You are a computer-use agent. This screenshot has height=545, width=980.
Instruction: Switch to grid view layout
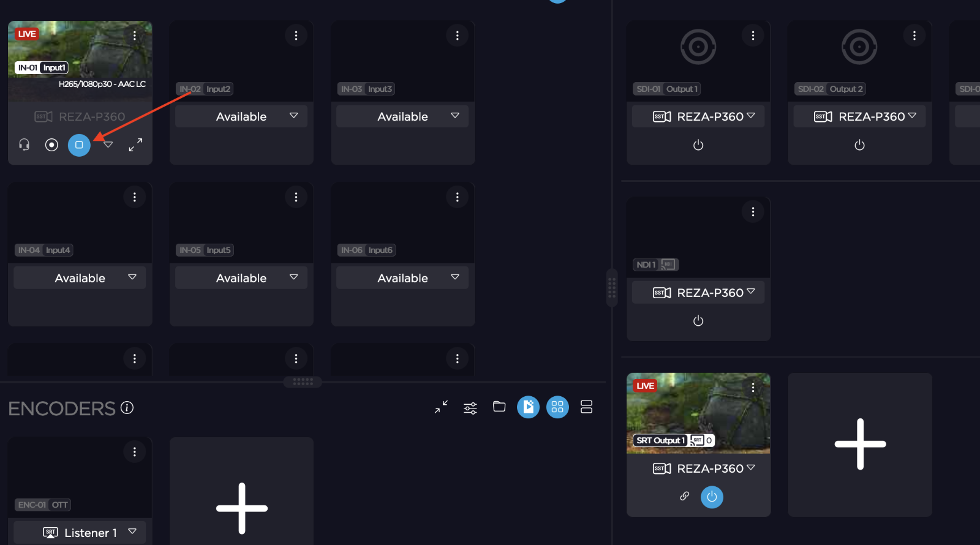pyautogui.click(x=557, y=407)
